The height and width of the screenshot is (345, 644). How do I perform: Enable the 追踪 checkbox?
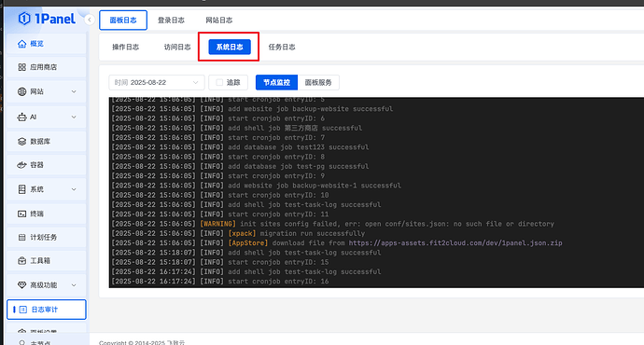point(219,82)
